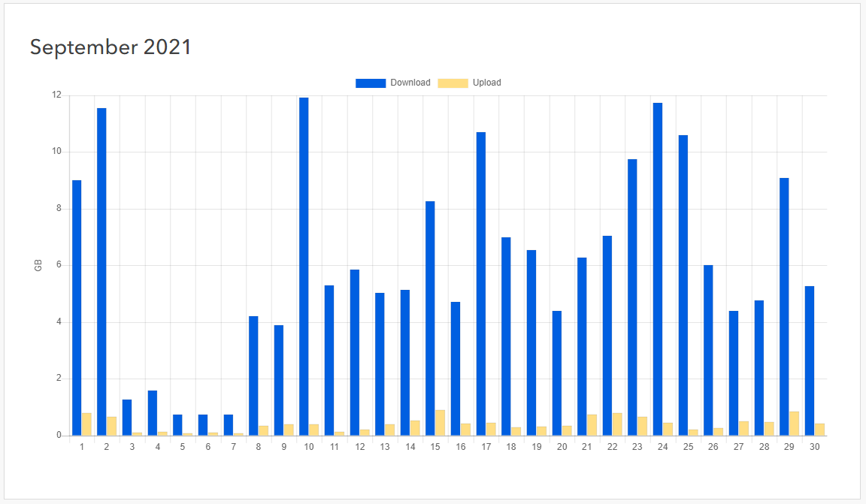Click the yellow Upload legend swatch
The image size is (866, 504).
pyautogui.click(x=453, y=83)
